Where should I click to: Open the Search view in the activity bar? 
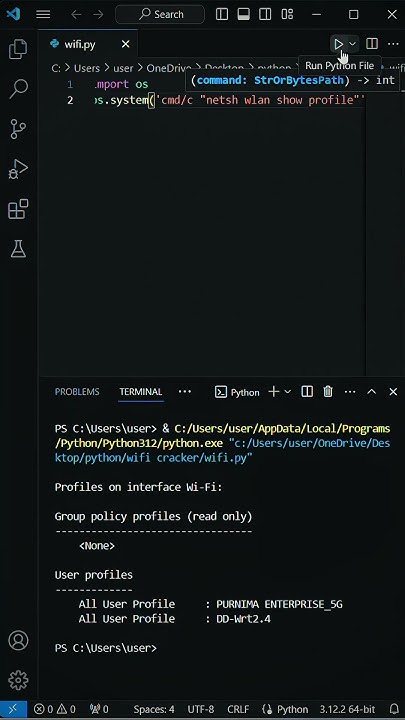tap(18, 89)
